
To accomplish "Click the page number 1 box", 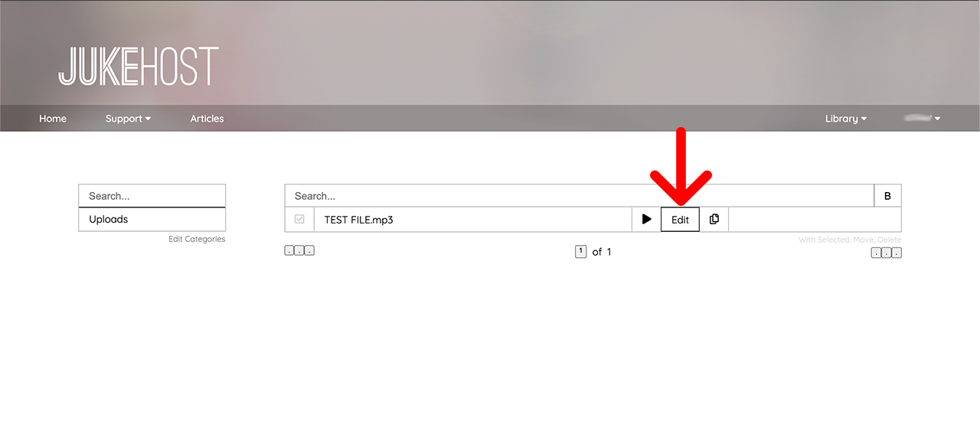I will coord(580,251).
